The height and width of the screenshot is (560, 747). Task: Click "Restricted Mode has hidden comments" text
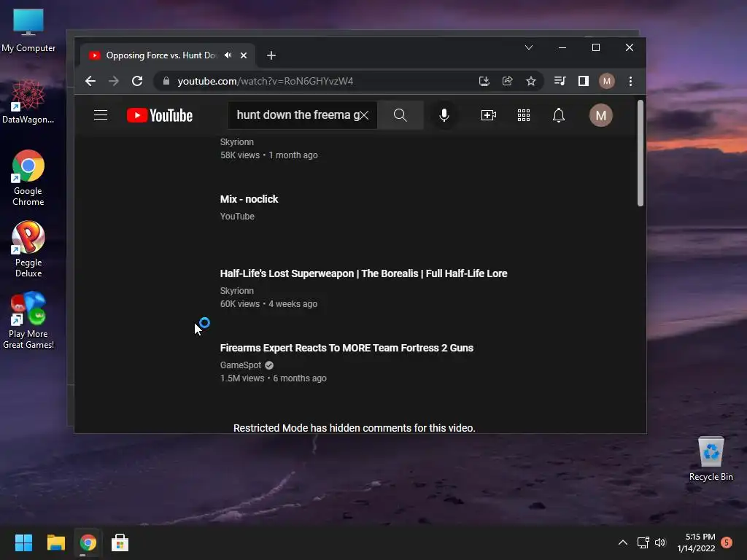(x=354, y=427)
